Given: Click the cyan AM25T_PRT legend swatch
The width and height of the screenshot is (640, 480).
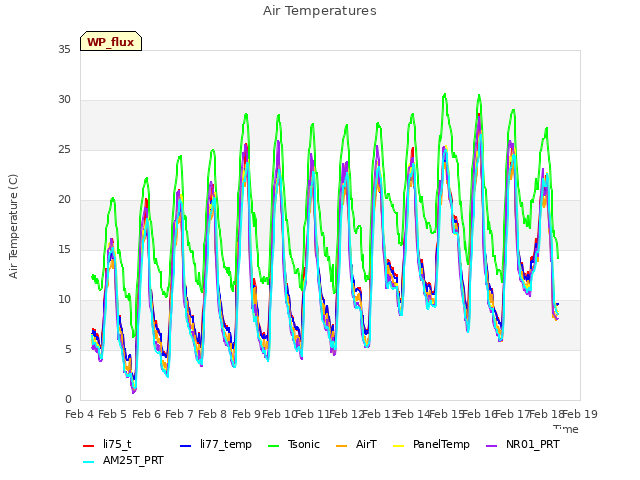Looking at the screenshot, I should pos(89,462).
